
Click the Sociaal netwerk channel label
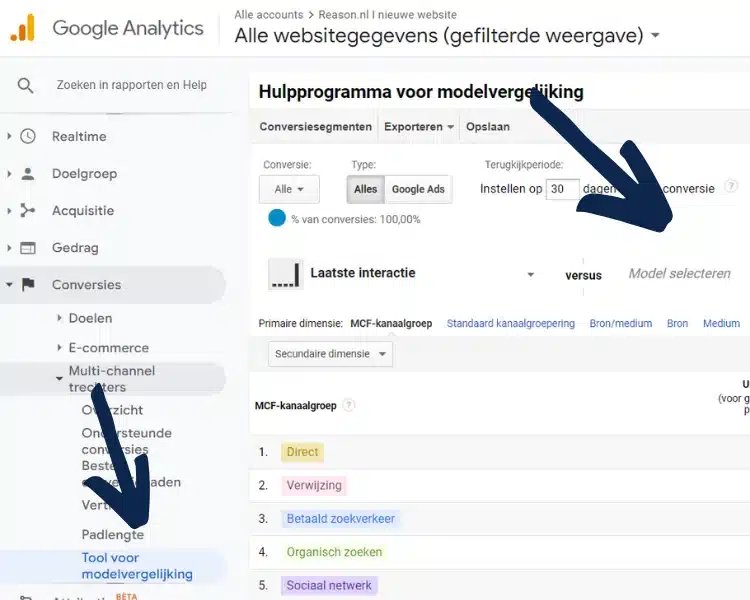tap(329, 585)
